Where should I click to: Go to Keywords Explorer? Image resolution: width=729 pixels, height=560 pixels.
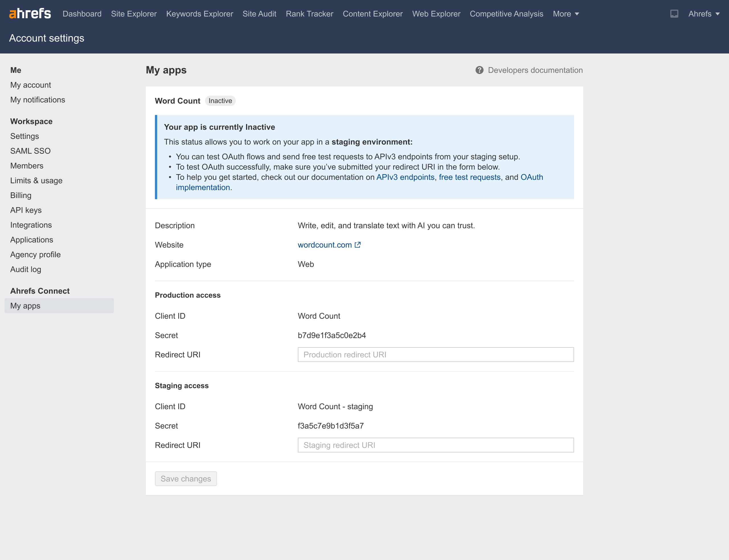199,14
